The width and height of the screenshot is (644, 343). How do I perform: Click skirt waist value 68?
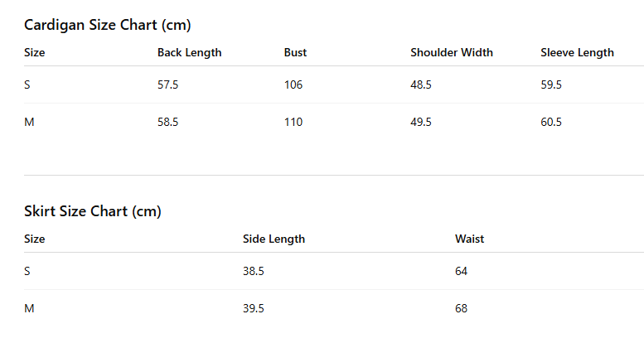[461, 308]
